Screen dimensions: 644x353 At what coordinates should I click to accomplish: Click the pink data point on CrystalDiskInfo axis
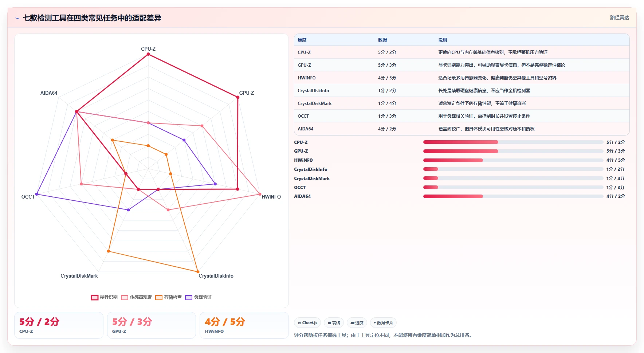point(168,210)
